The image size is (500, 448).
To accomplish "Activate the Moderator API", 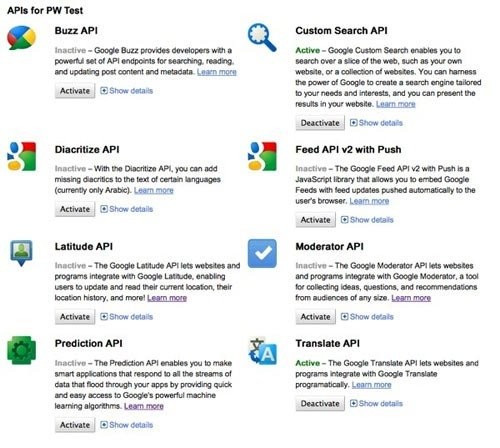I will (315, 317).
